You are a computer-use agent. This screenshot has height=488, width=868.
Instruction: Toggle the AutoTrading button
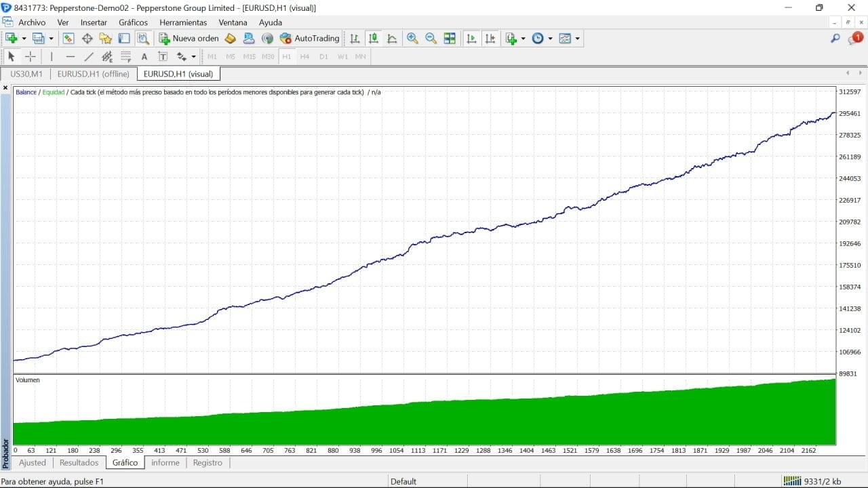(x=309, y=39)
